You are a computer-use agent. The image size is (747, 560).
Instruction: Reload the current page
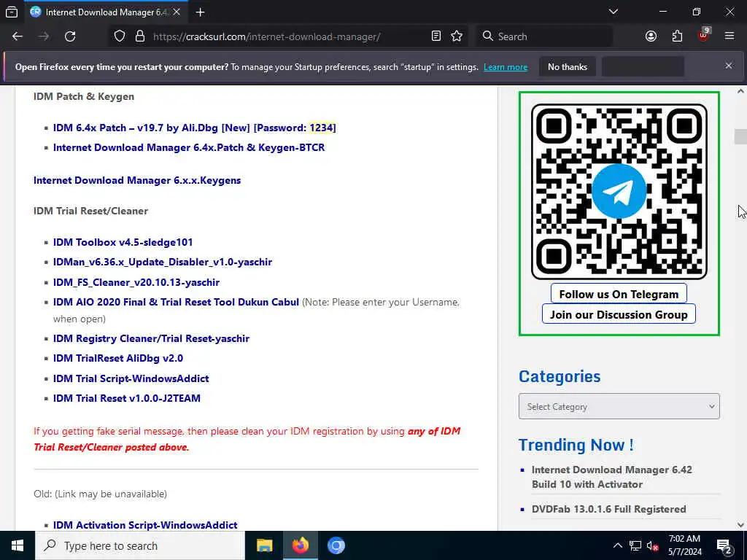(70, 36)
